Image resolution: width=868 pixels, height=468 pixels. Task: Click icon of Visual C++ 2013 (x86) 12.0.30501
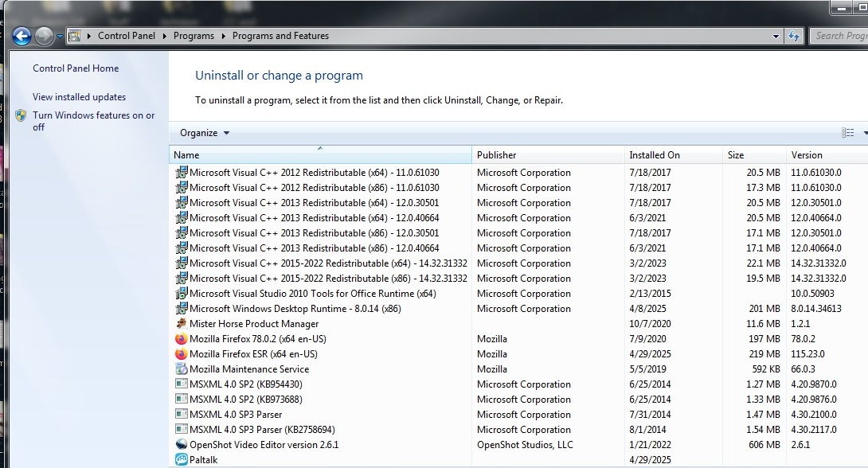tap(181, 233)
